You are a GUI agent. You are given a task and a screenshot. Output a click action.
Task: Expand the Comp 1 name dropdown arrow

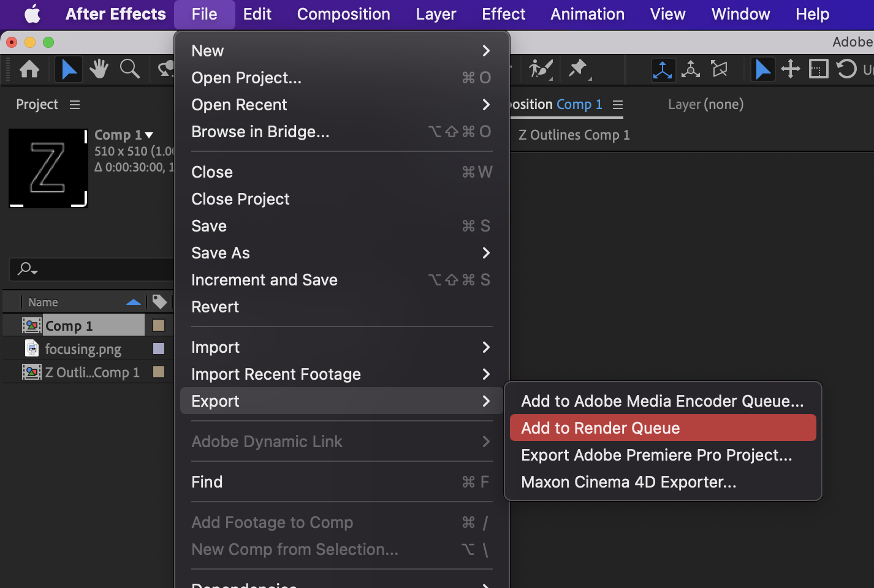(149, 135)
